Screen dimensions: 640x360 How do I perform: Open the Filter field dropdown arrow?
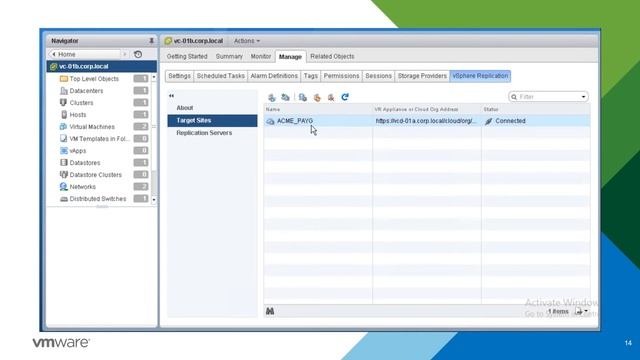point(584,97)
